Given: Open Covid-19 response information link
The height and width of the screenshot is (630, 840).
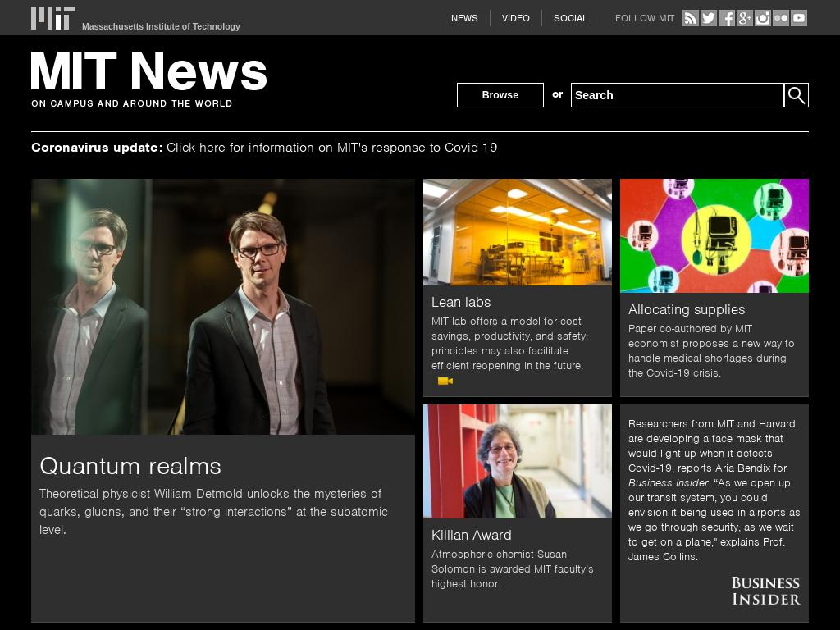Looking at the screenshot, I should click(x=332, y=148).
